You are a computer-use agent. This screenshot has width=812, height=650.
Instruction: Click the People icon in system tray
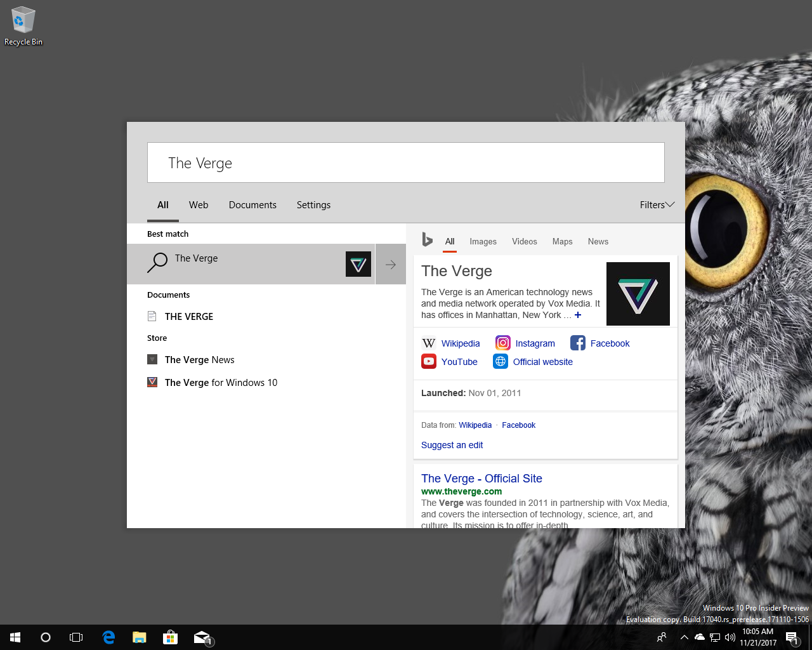point(662,637)
